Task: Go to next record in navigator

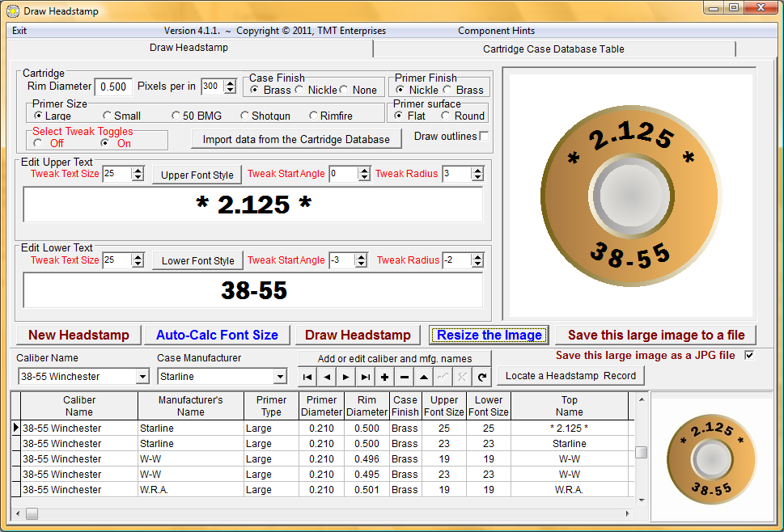Action: 346,377
